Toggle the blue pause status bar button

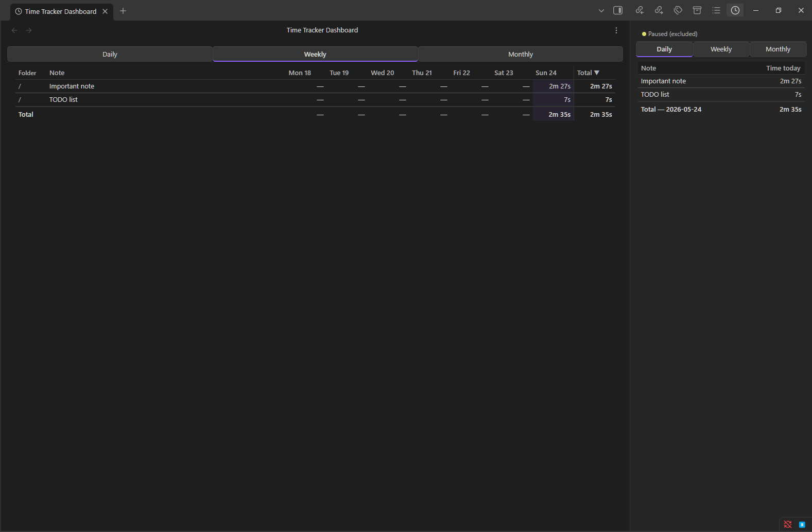click(802, 524)
